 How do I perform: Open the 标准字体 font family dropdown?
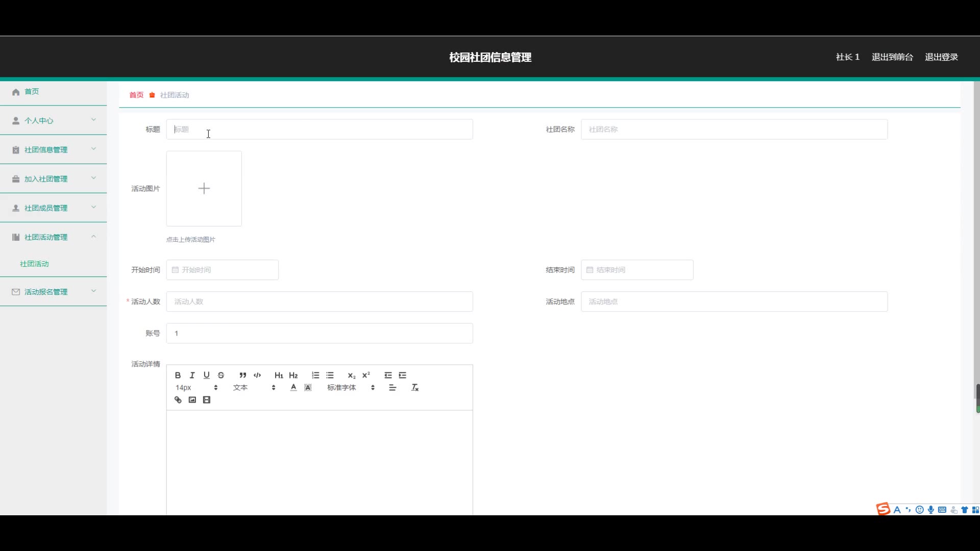point(351,387)
